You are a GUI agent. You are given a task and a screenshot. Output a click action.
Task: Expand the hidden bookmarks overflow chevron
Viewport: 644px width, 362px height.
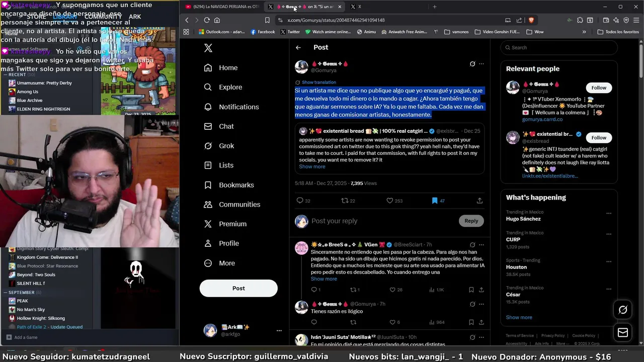click(x=584, y=32)
